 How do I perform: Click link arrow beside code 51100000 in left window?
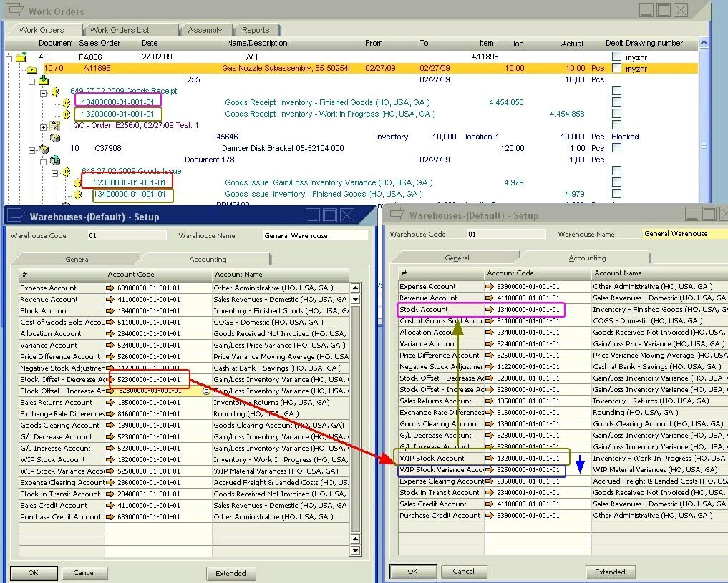coord(110,323)
